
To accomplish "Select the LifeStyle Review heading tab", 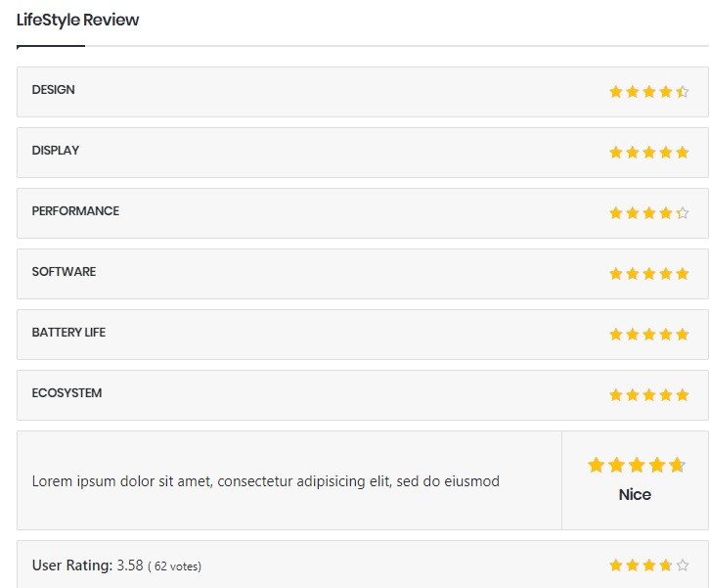I will click(78, 21).
